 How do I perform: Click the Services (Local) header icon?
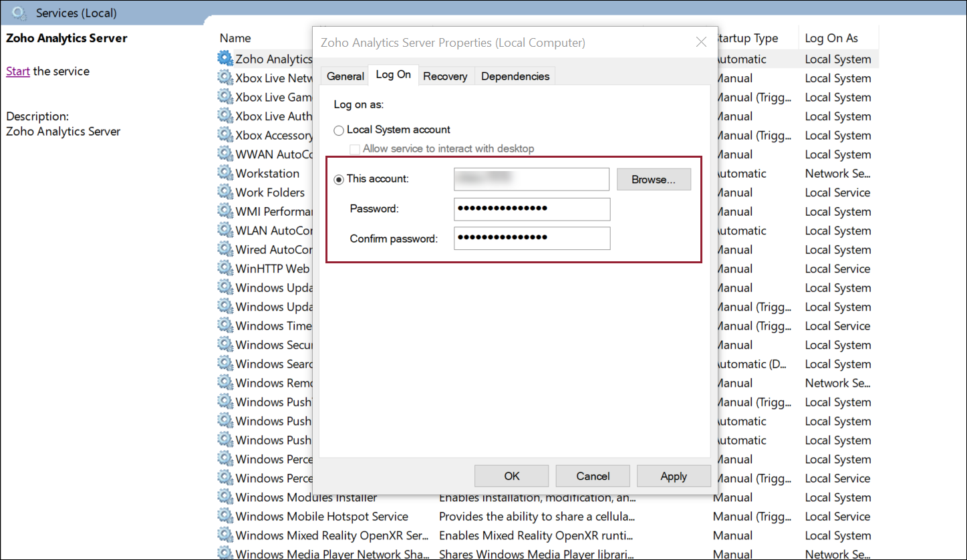tap(19, 13)
